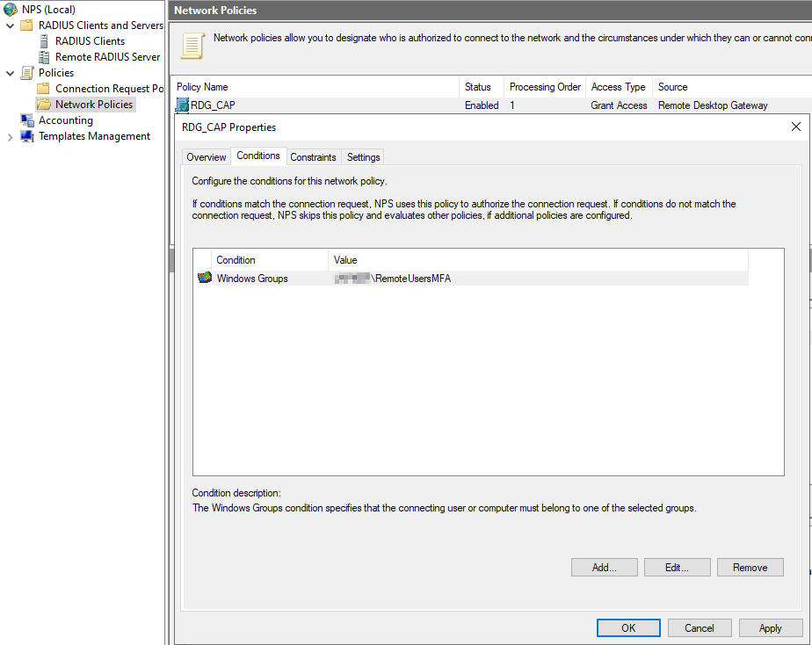Switch to the Overview tab

pos(207,157)
